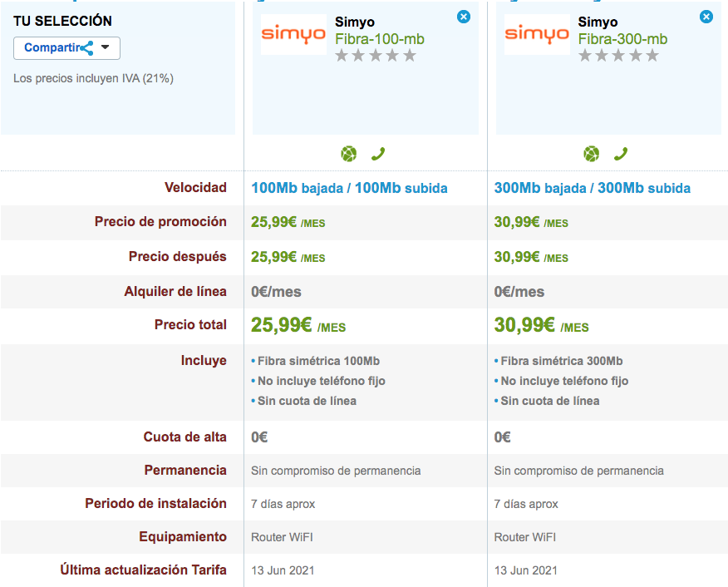Select '300Mb bajada / 300Mb subida' speed text
Viewport: 728px width, 587px height.
coord(592,188)
